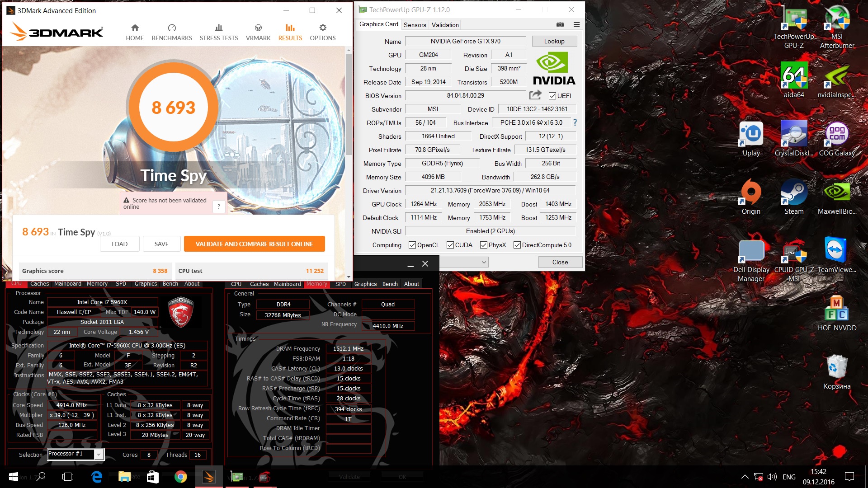The width and height of the screenshot is (868, 488).
Task: Open the VRMARK section in 3DMark
Action: pyautogui.click(x=258, y=33)
